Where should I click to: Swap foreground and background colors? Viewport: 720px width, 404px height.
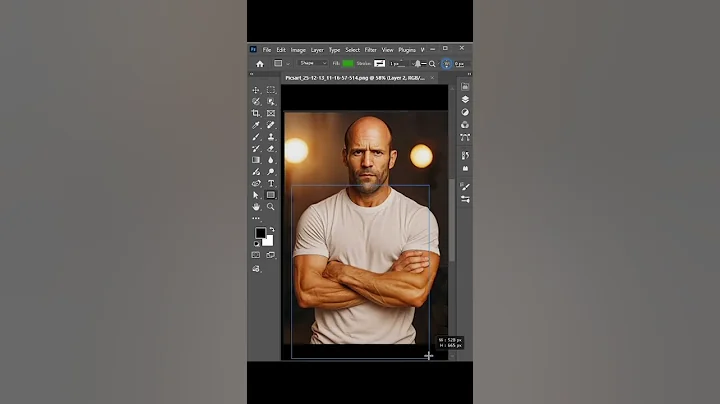[272, 229]
